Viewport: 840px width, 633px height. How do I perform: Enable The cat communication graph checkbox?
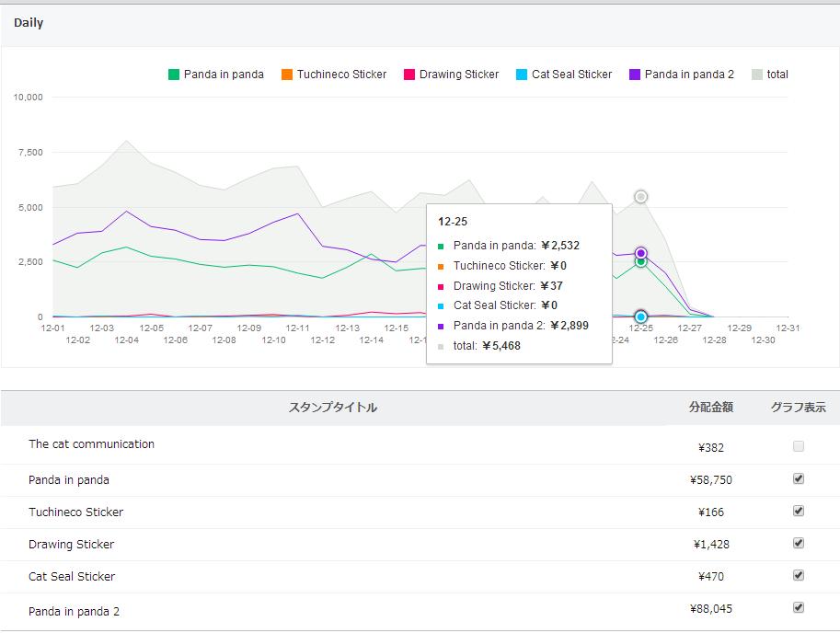tap(799, 446)
